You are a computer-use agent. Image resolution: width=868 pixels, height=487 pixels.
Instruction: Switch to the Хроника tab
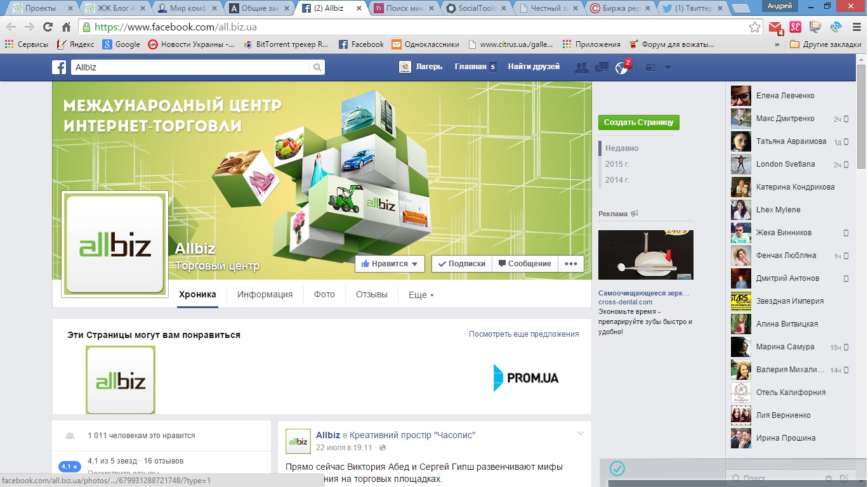click(x=197, y=295)
